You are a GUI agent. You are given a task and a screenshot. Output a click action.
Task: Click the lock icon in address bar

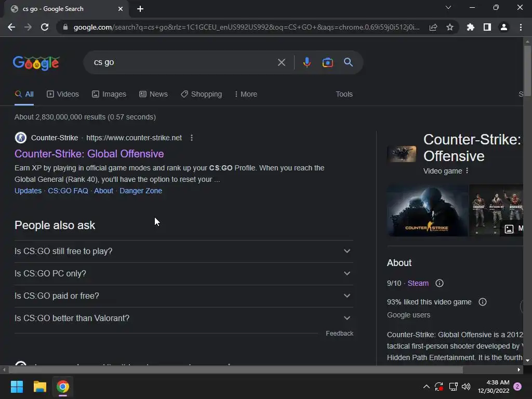click(x=65, y=27)
